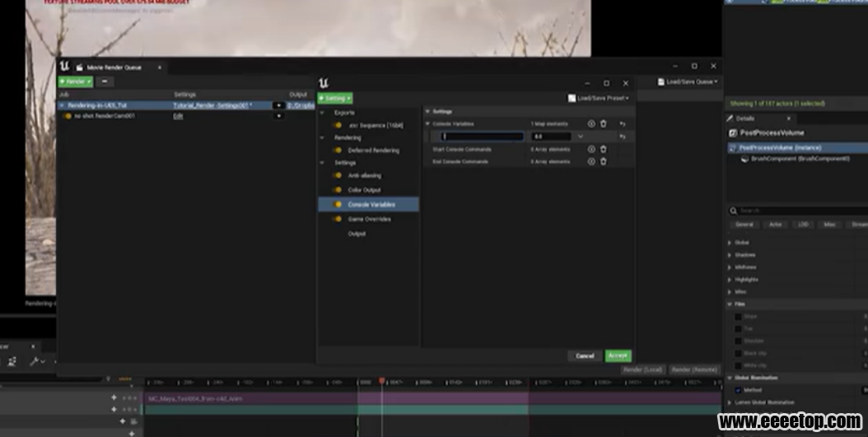
Task: Expand Lumen Global Illumination section
Action: pos(730,402)
